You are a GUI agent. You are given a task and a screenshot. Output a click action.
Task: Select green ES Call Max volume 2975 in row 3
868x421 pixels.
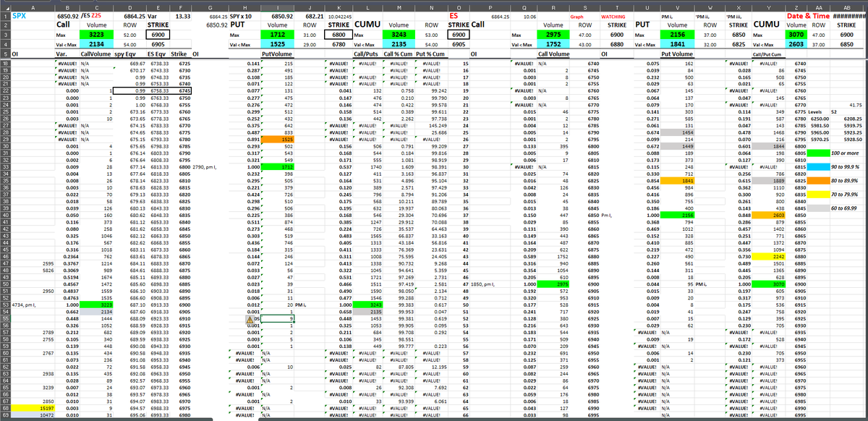(x=553, y=34)
